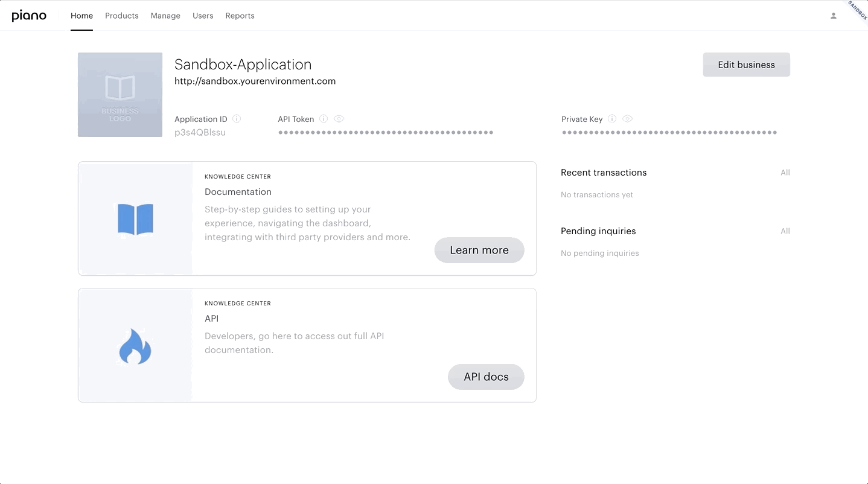Click the Pending inquiries heading
Screen dimensions: 868x484
(598, 231)
